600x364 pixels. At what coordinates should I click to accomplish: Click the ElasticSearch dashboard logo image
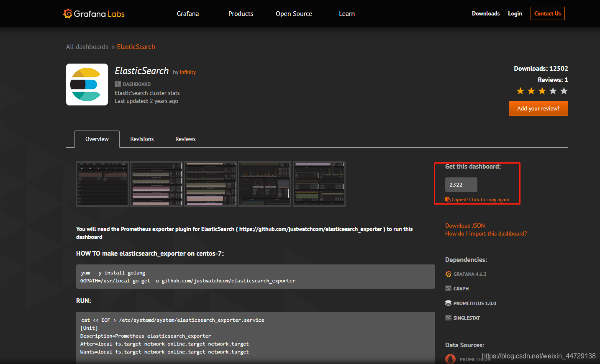87,85
